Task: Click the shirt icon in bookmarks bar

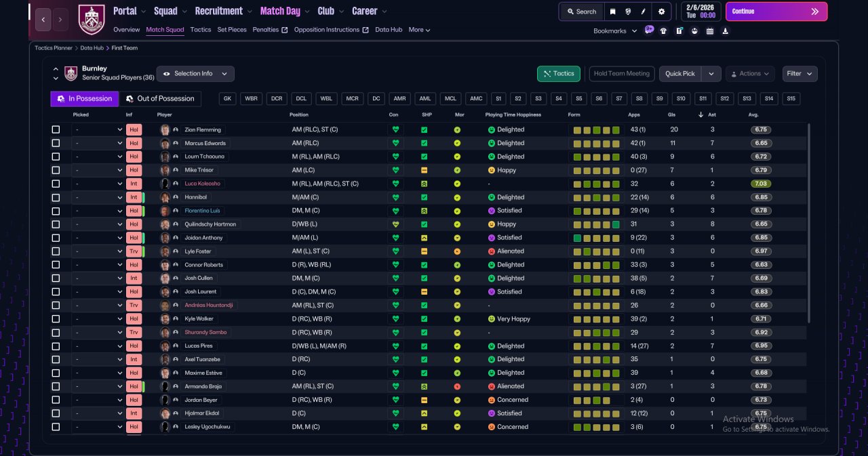Action: click(x=663, y=30)
